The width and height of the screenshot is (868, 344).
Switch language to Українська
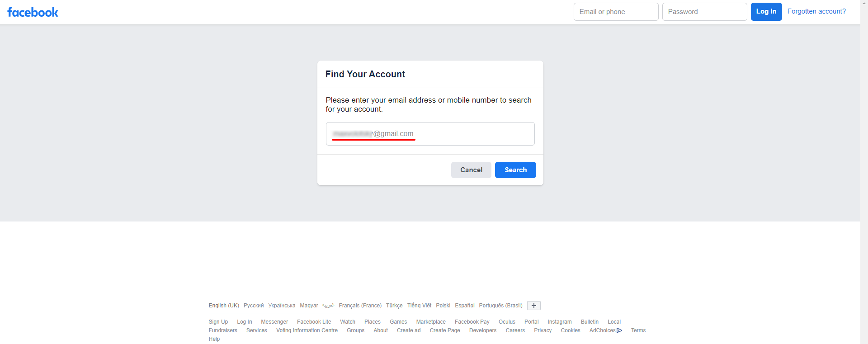tap(282, 306)
